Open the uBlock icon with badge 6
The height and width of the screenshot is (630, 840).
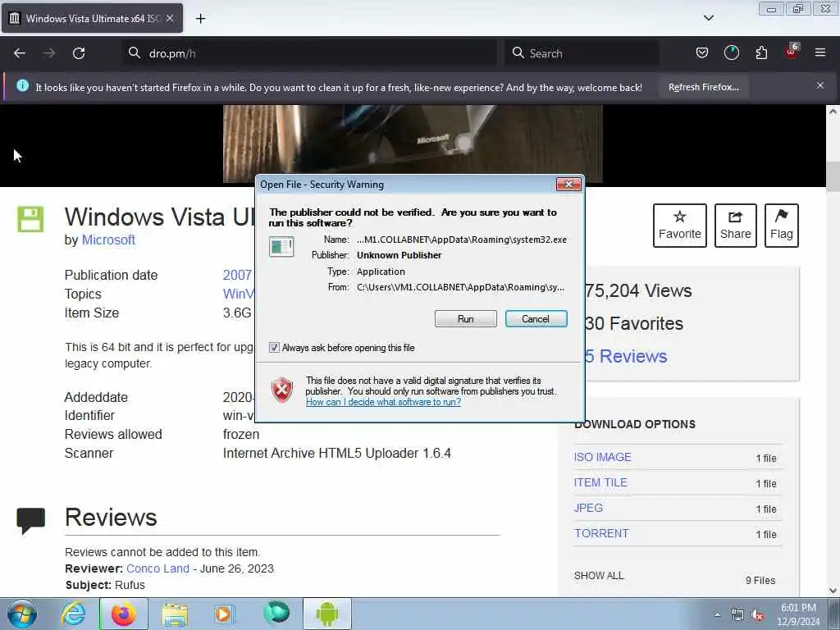coord(792,52)
